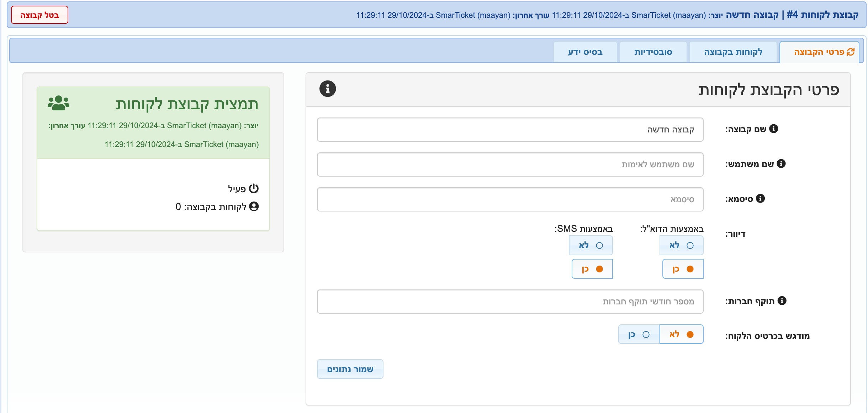The height and width of the screenshot is (413, 868).
Task: Click the שם משתמש label text
Action: pos(750,164)
